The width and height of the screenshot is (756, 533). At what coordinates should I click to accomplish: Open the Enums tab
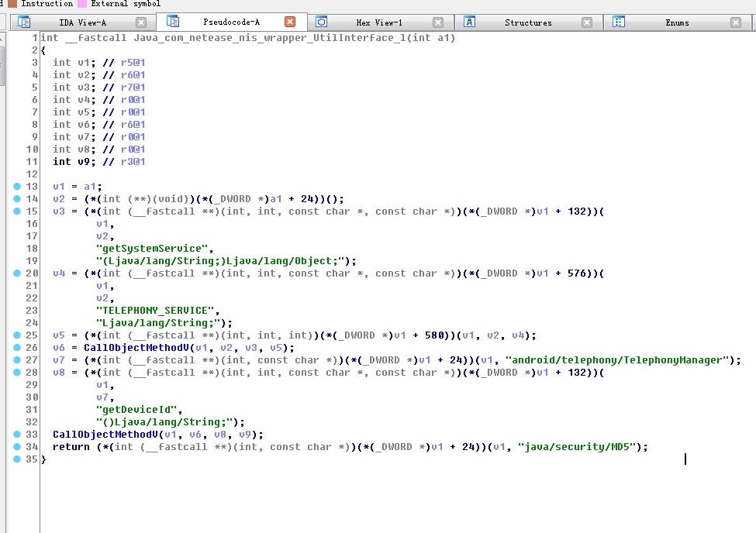coord(677,22)
